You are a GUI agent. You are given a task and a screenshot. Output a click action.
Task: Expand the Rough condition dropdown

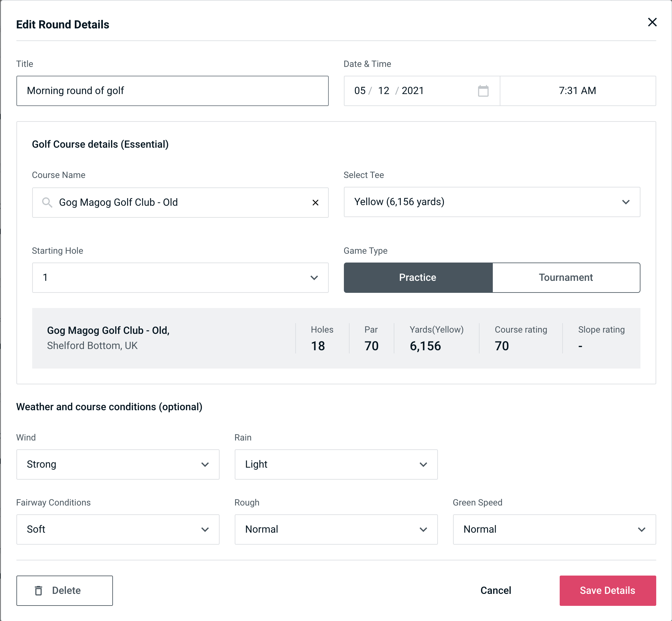(x=336, y=529)
